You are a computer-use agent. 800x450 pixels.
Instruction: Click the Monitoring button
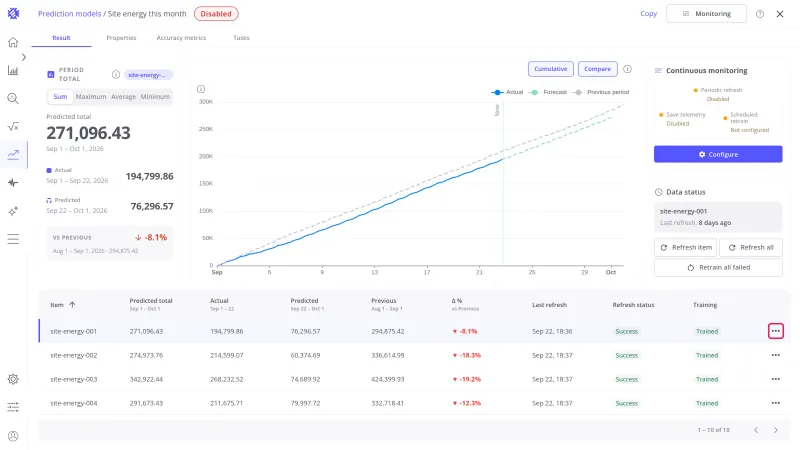(x=706, y=14)
